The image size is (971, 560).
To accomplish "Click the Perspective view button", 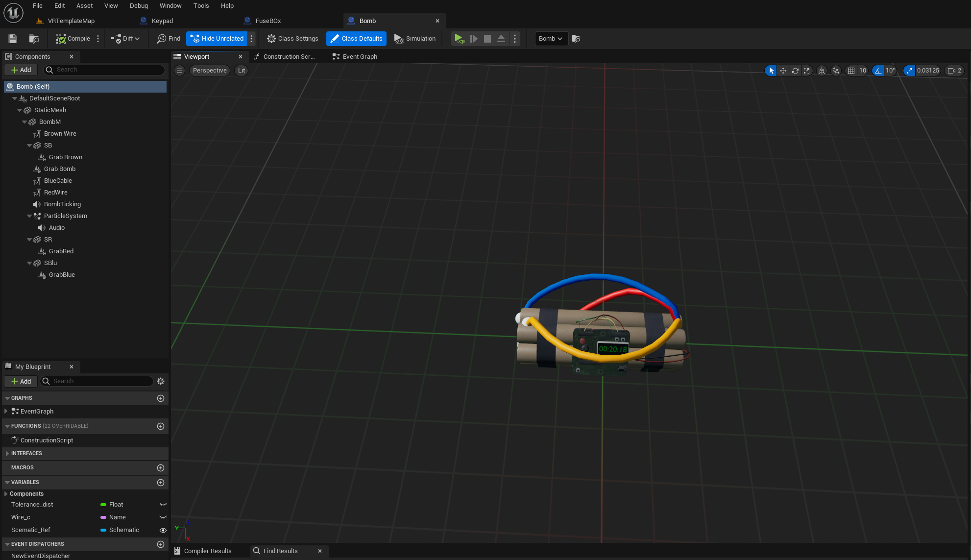I will click(210, 71).
